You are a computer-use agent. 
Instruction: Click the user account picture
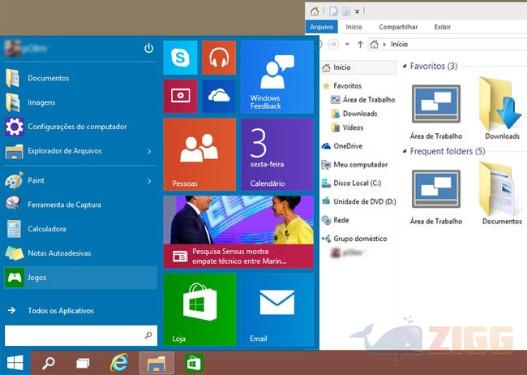point(13,49)
